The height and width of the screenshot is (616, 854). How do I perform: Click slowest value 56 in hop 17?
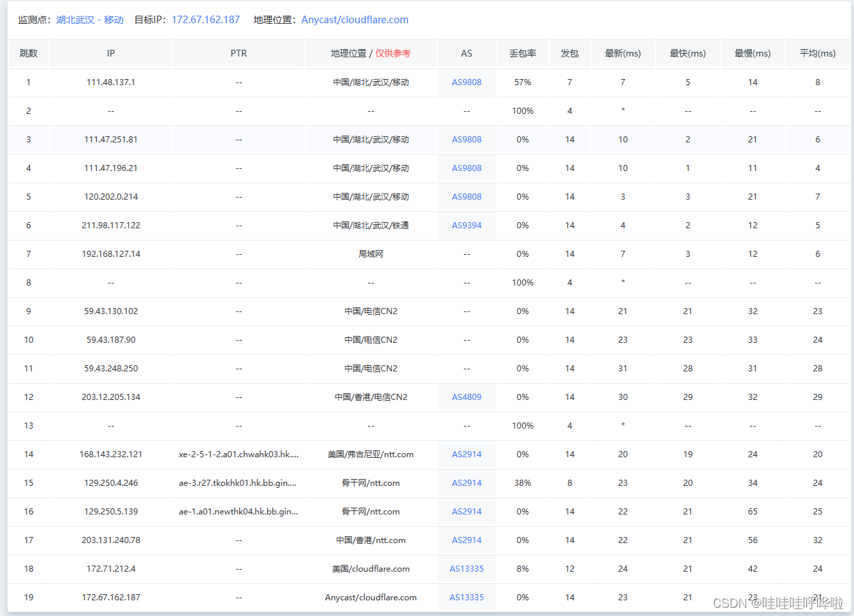click(752, 540)
